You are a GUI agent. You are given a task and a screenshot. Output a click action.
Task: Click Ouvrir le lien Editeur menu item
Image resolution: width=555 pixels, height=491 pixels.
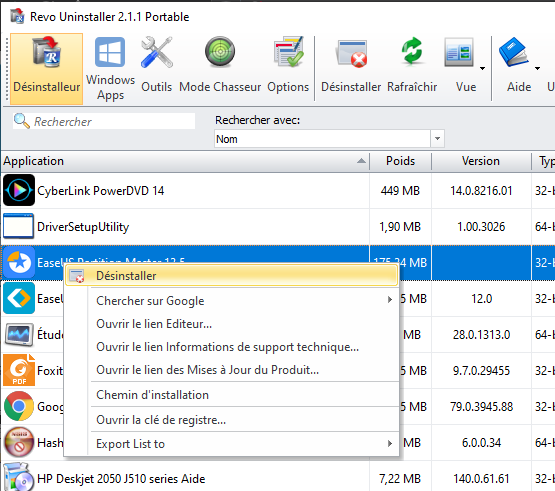click(x=232, y=324)
